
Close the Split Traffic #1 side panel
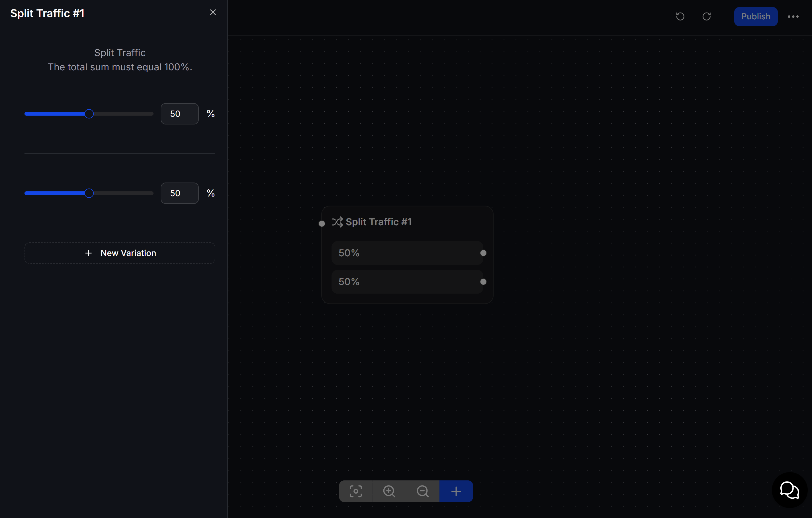[x=213, y=13]
